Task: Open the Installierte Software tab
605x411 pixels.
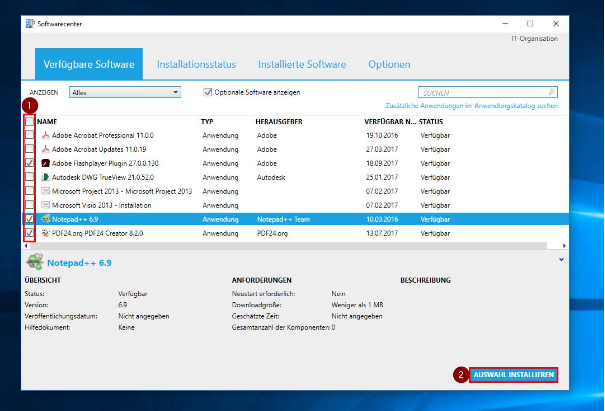Action: click(302, 64)
